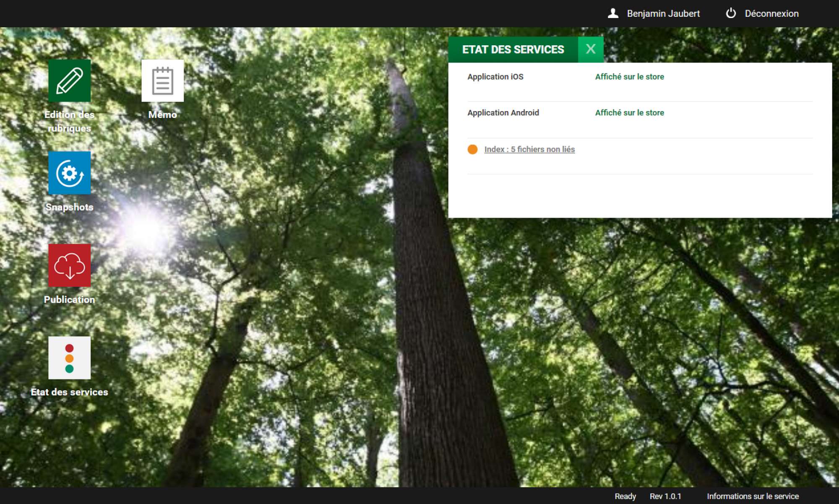Open the Mémo notepad icon
This screenshot has height=504, width=839.
[x=162, y=81]
